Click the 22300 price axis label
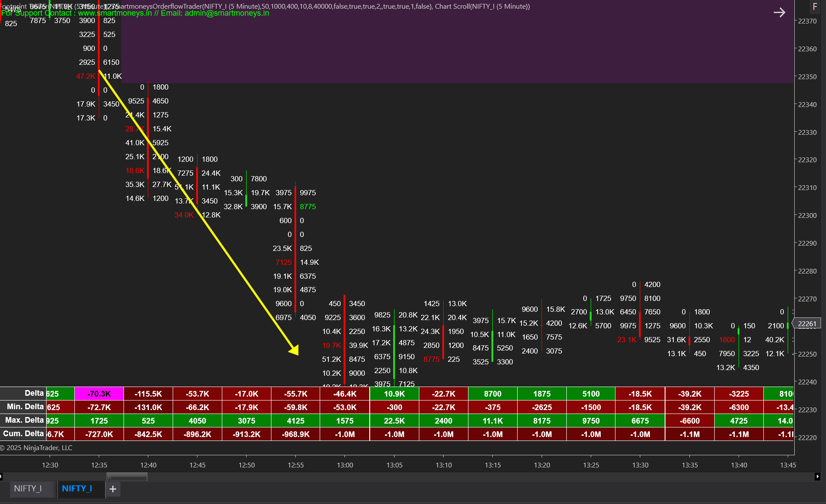 pyautogui.click(x=808, y=215)
